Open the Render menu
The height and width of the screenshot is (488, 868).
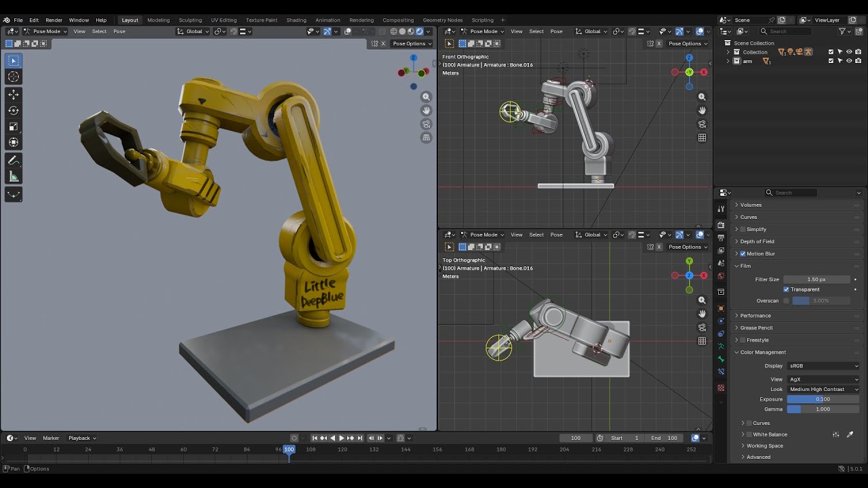click(54, 20)
